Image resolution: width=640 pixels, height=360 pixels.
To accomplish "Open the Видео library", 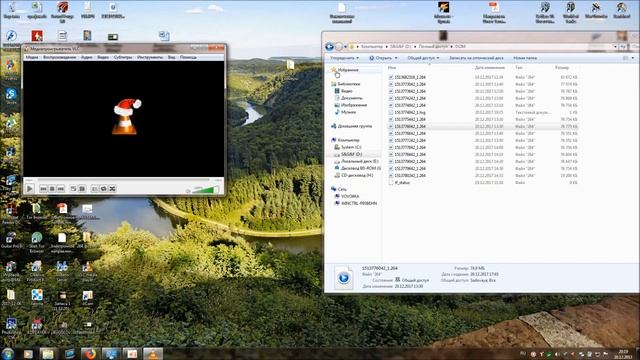I will [x=346, y=91].
